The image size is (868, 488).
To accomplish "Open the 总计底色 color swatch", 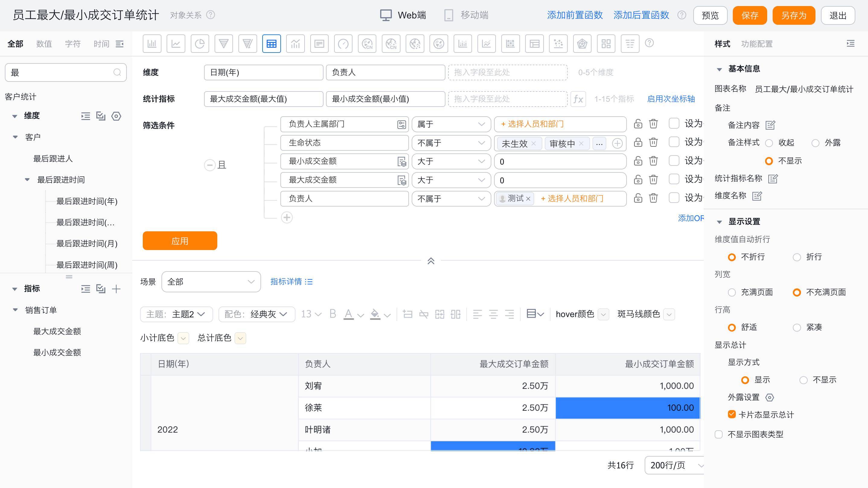I will point(240,338).
